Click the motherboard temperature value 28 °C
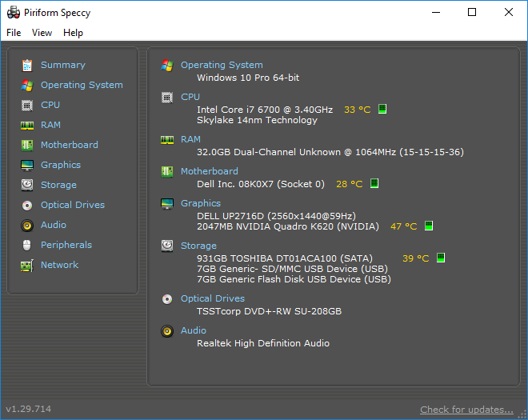The image size is (528, 420). click(x=349, y=184)
